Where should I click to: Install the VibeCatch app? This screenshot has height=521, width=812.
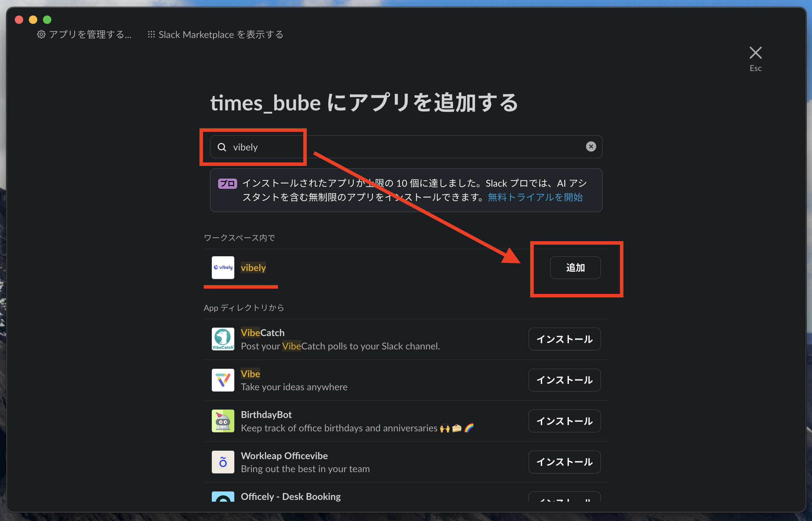[x=565, y=339]
